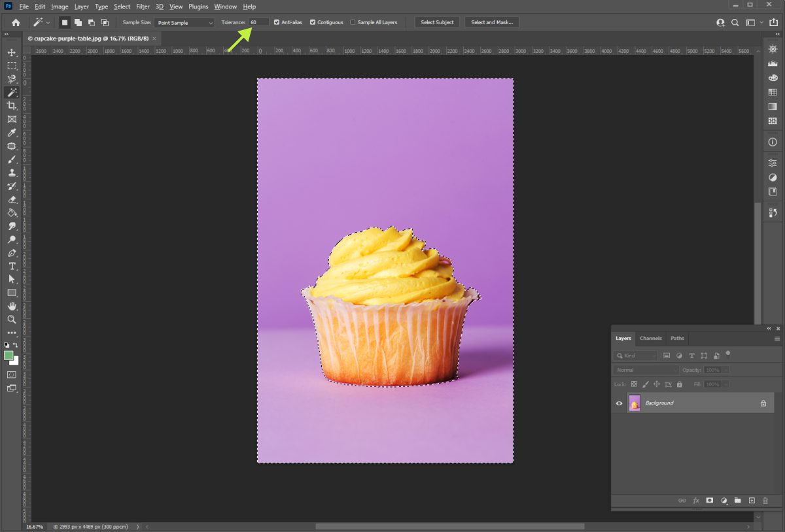Open the Layers panel options menu
Screen dimensions: 785x532
tap(777, 339)
